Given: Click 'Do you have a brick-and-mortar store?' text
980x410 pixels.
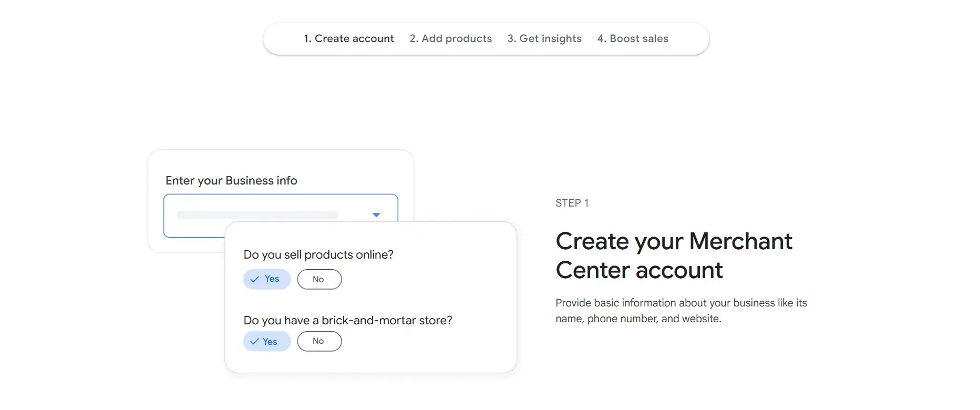Looking at the screenshot, I should click(x=348, y=320).
